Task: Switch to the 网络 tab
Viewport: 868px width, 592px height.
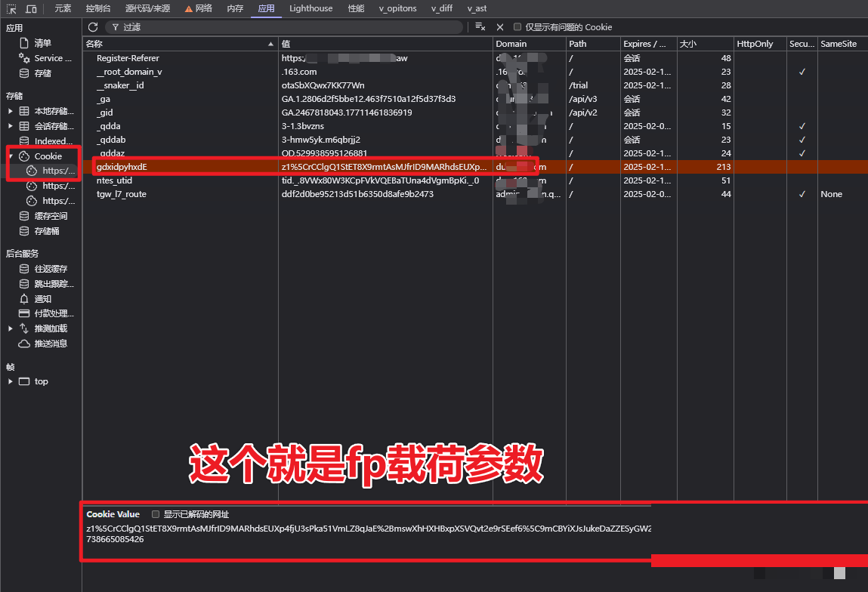Action: (x=198, y=9)
